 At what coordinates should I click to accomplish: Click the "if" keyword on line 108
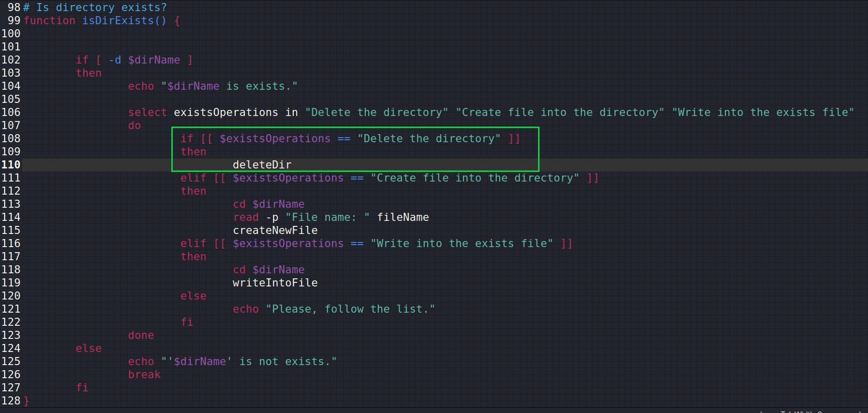click(x=187, y=139)
